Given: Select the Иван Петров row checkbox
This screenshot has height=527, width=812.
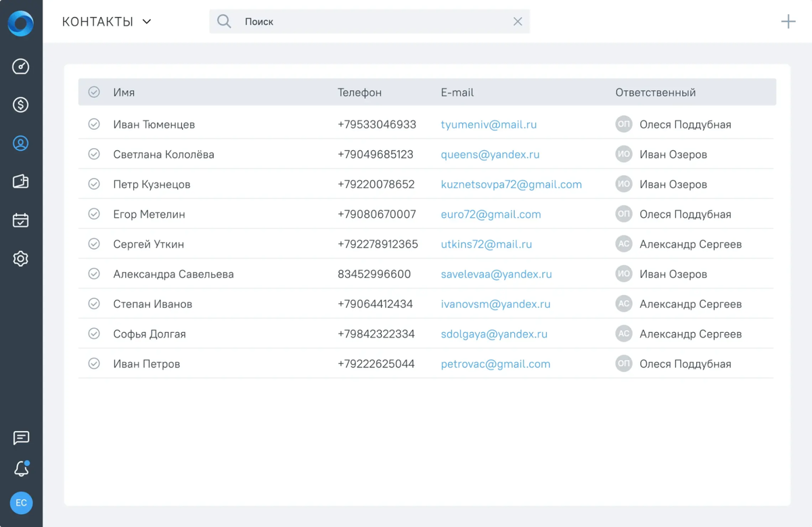Looking at the screenshot, I should [x=94, y=364].
